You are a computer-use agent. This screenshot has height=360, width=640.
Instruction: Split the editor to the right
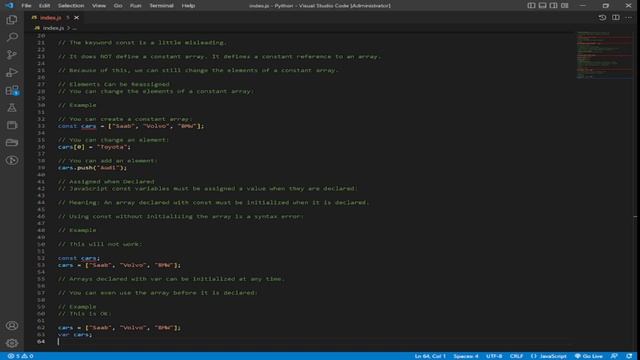coord(616,18)
